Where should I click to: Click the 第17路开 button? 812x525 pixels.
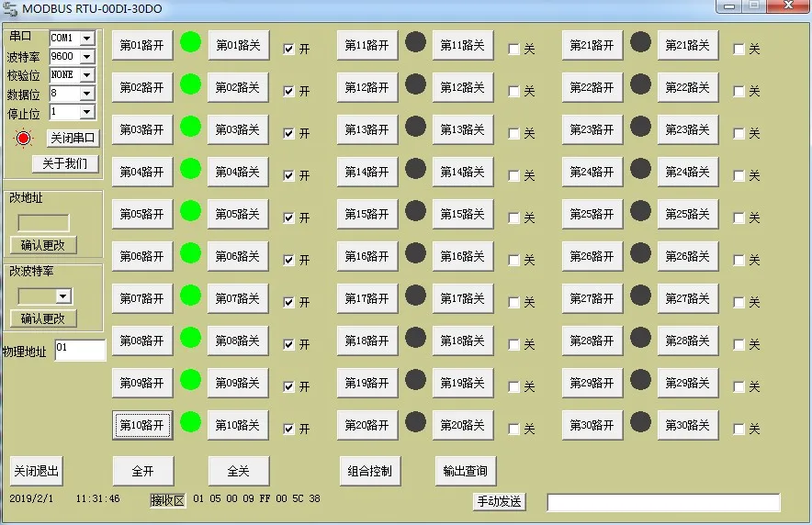[x=367, y=298]
